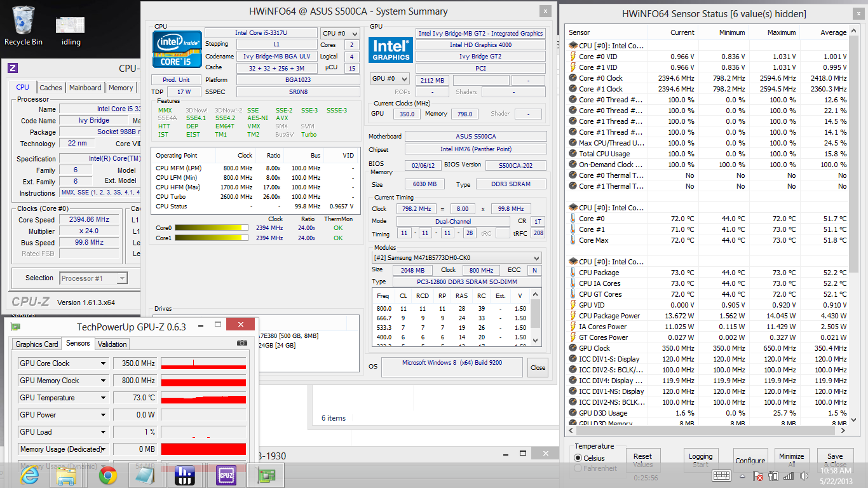Open Google Chrome from the taskbar
The height and width of the screenshot is (488, 868).
tap(107, 475)
